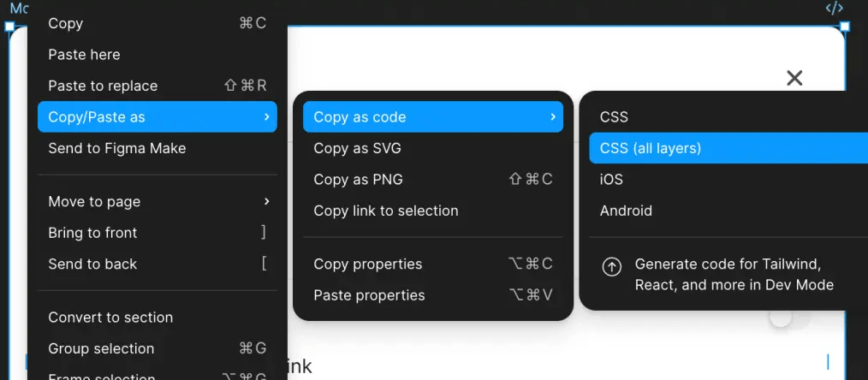Click the Dev Mode code icon
The image size is (868, 380).
pos(835,8)
